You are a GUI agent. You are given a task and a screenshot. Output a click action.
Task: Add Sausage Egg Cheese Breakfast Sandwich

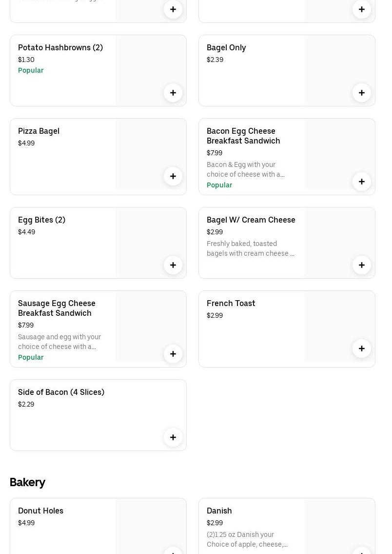173,354
